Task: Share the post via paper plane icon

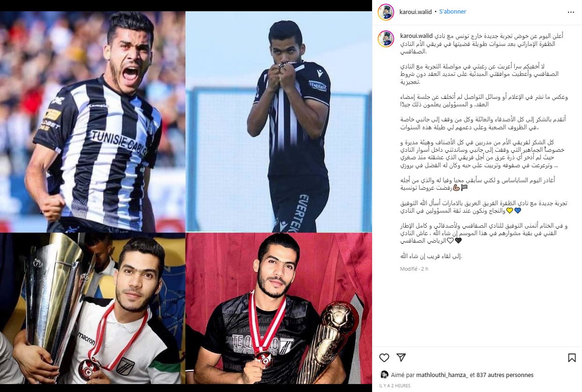Action: (401, 358)
